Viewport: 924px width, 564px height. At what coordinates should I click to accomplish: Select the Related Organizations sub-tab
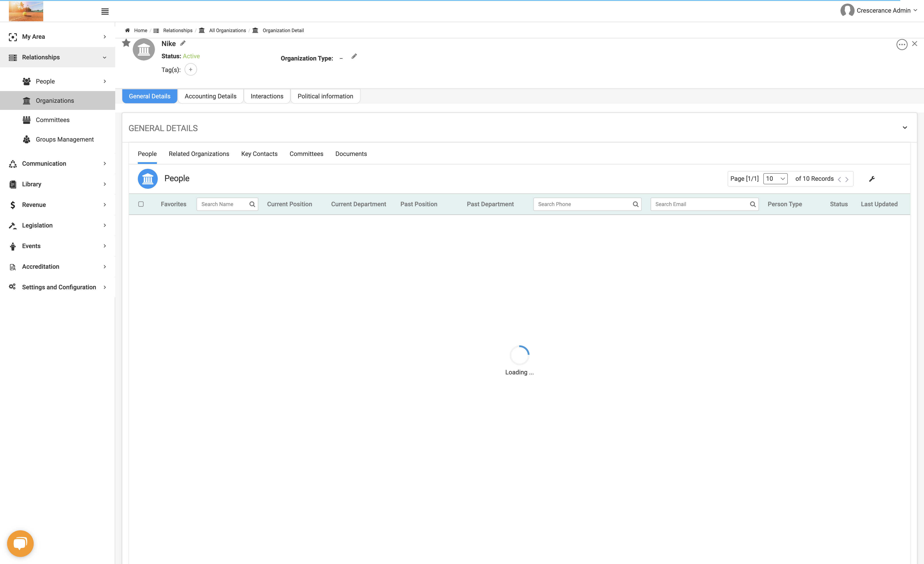tap(199, 154)
